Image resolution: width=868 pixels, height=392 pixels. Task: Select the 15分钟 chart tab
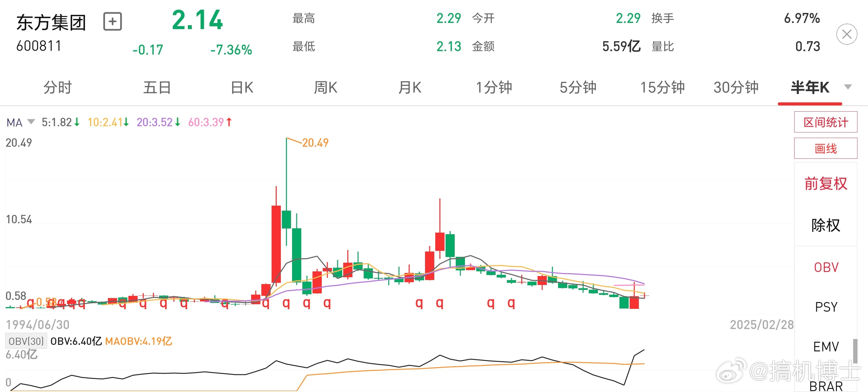coord(662,88)
